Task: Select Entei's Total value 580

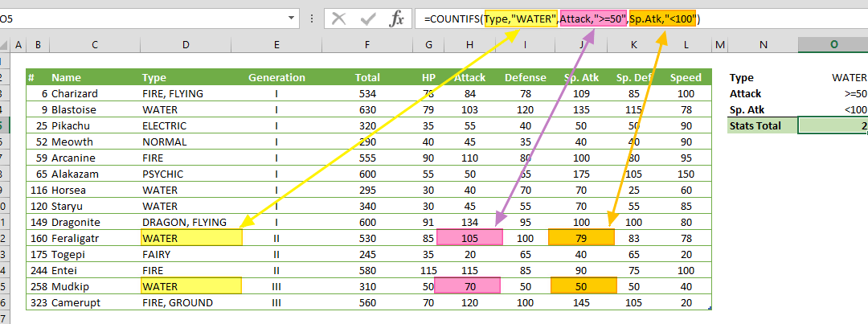Action: (367, 271)
